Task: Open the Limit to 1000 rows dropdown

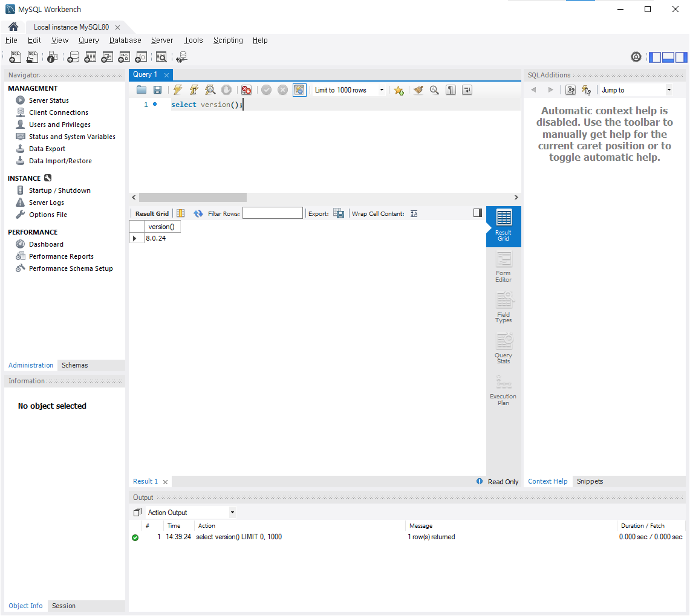Action: [x=349, y=89]
